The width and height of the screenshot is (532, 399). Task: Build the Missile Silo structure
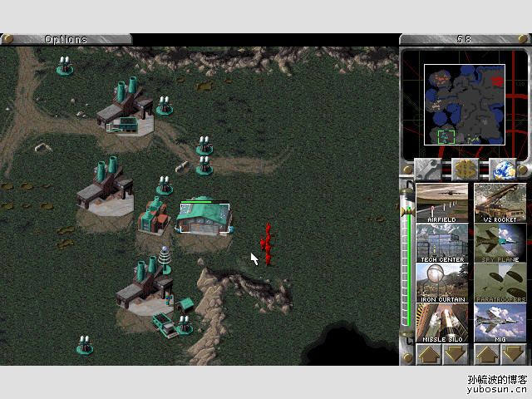pyautogui.click(x=441, y=323)
